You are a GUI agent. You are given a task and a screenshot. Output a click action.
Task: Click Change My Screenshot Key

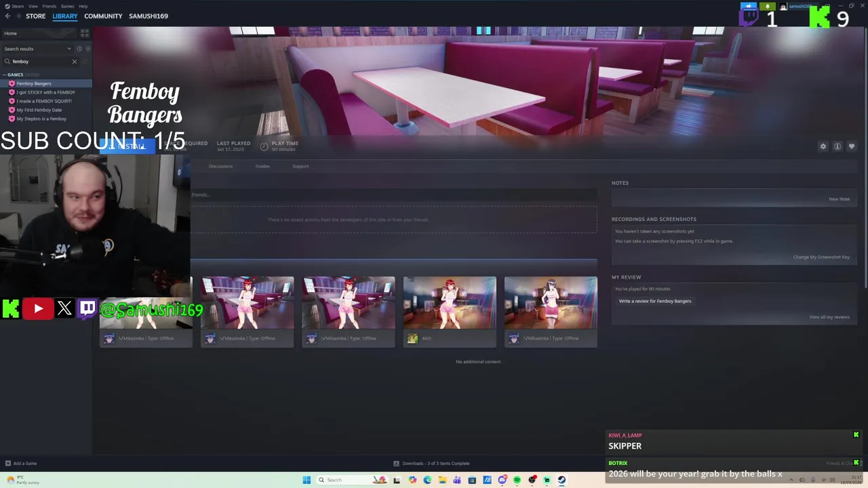point(821,257)
